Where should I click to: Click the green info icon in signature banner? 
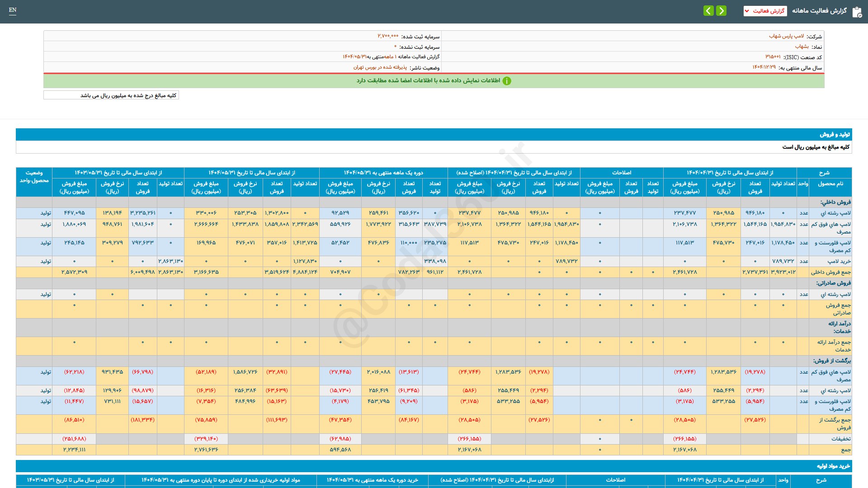point(507,81)
